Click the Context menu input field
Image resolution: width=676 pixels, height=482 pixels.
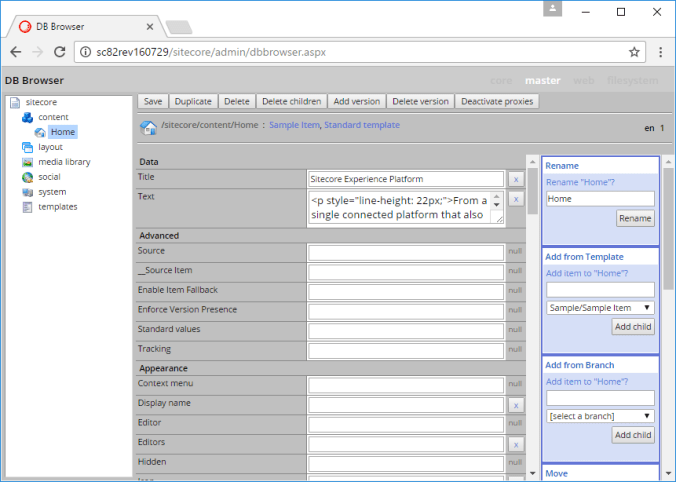pyautogui.click(x=406, y=385)
